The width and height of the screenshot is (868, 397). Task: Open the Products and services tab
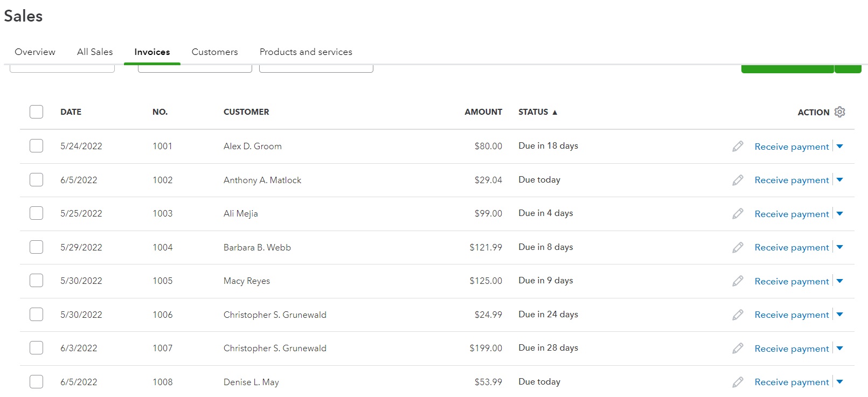[x=305, y=52]
